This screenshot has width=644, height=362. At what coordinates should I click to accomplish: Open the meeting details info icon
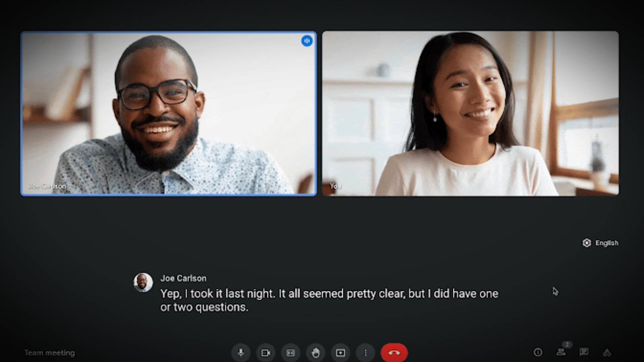538,353
